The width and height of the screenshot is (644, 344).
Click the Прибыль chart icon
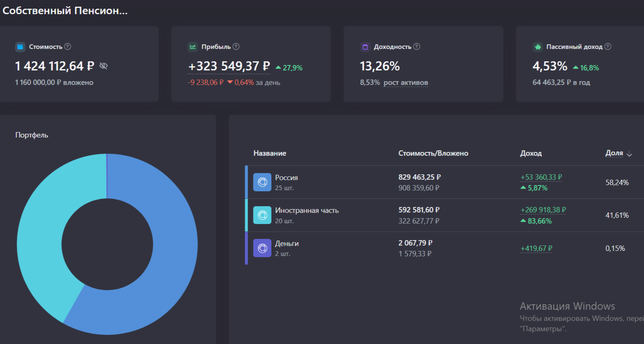[x=193, y=47]
